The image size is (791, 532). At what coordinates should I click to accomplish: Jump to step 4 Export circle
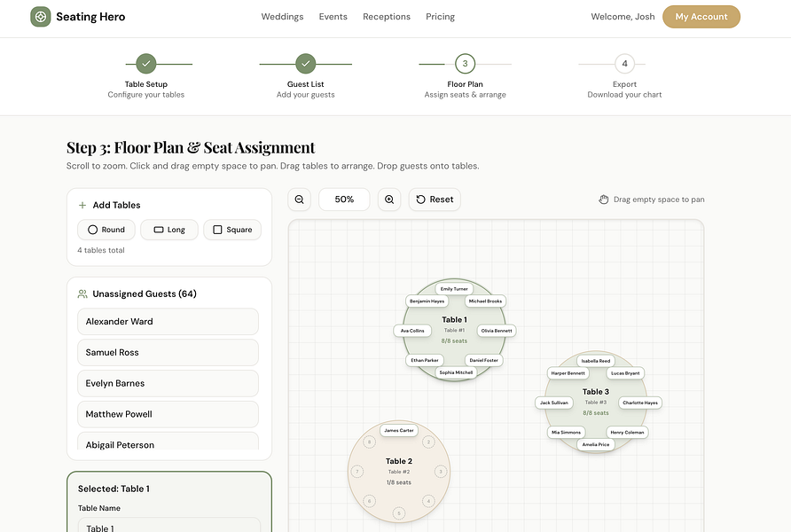(x=624, y=64)
